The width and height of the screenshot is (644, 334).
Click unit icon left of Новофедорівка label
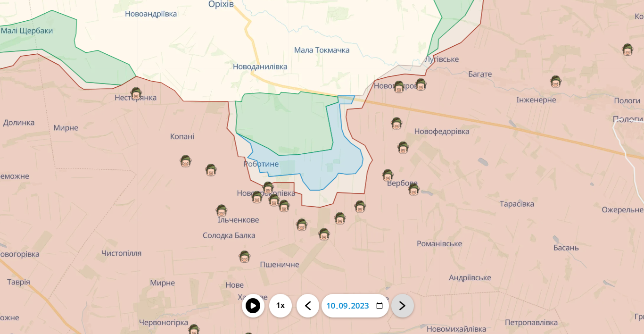click(x=396, y=123)
